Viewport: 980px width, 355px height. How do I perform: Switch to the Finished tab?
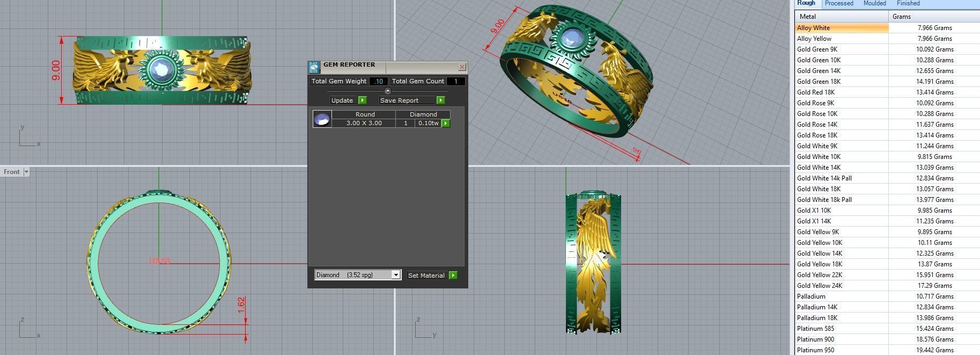tap(908, 3)
